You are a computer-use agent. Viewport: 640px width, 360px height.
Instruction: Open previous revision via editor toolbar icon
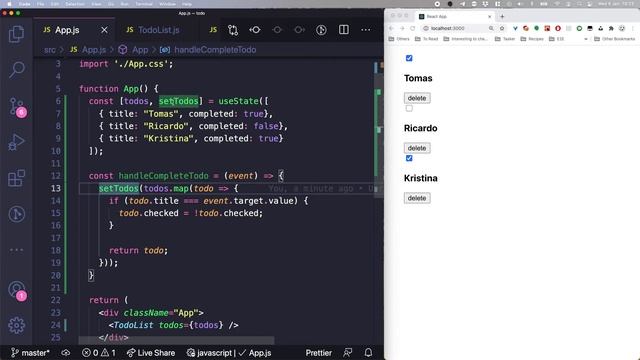pyautogui.click(x=255, y=30)
